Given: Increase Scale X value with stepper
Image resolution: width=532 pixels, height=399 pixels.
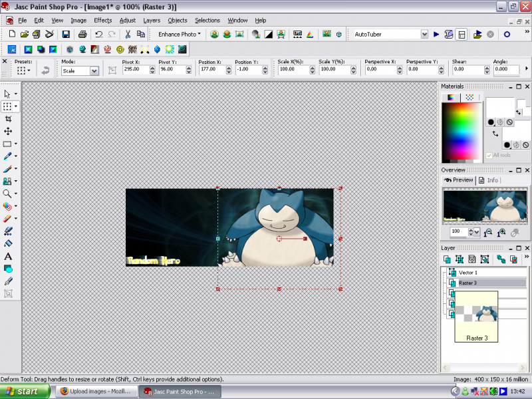Looking at the screenshot, I should click(x=313, y=67).
